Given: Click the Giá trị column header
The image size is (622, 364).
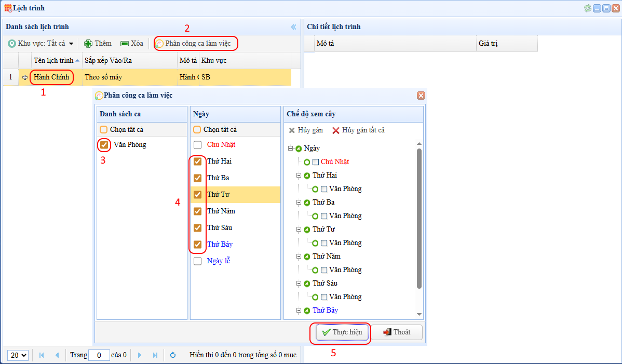Looking at the screenshot, I should (507, 43).
